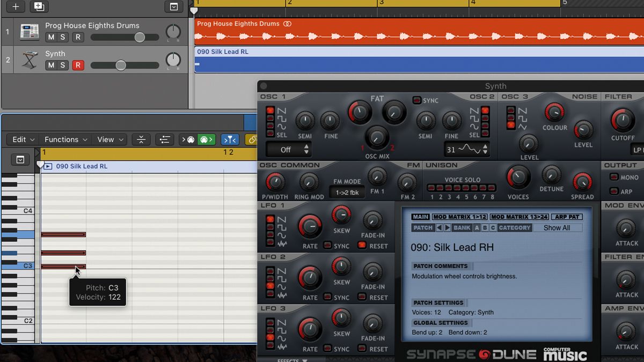Click the add track plus icon

pos(14,7)
